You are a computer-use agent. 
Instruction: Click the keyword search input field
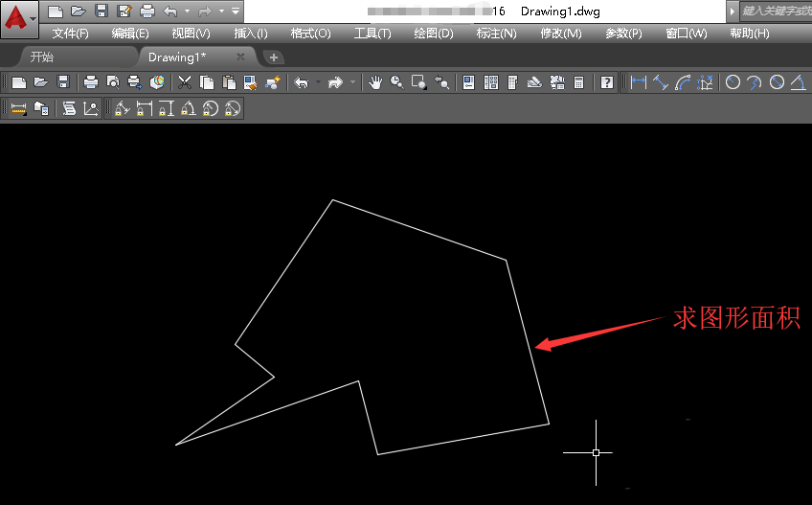click(776, 11)
